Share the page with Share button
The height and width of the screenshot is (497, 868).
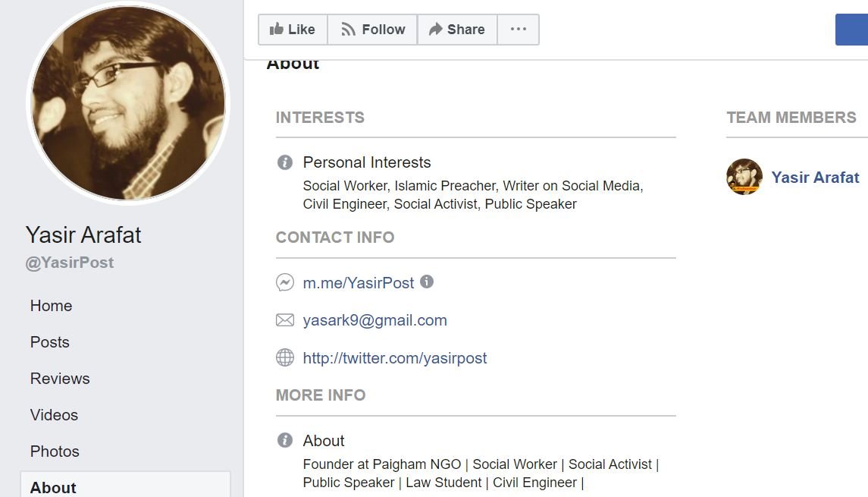456,30
